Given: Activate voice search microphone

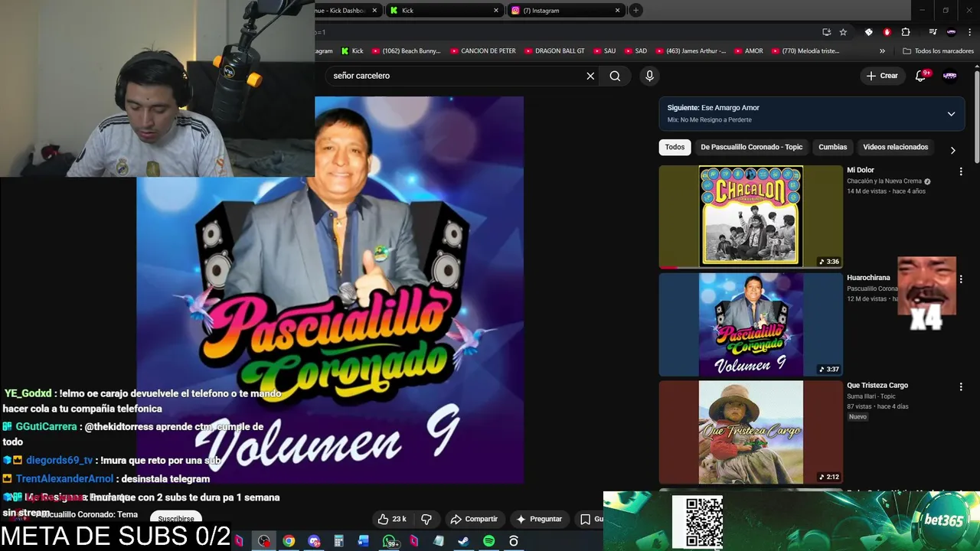Looking at the screenshot, I should 649,76.
